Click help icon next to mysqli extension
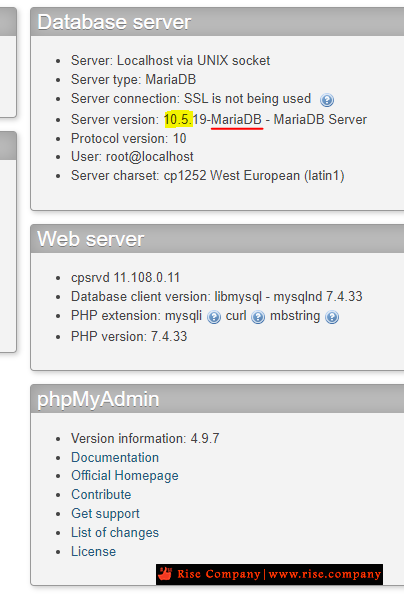 pyautogui.click(x=214, y=317)
